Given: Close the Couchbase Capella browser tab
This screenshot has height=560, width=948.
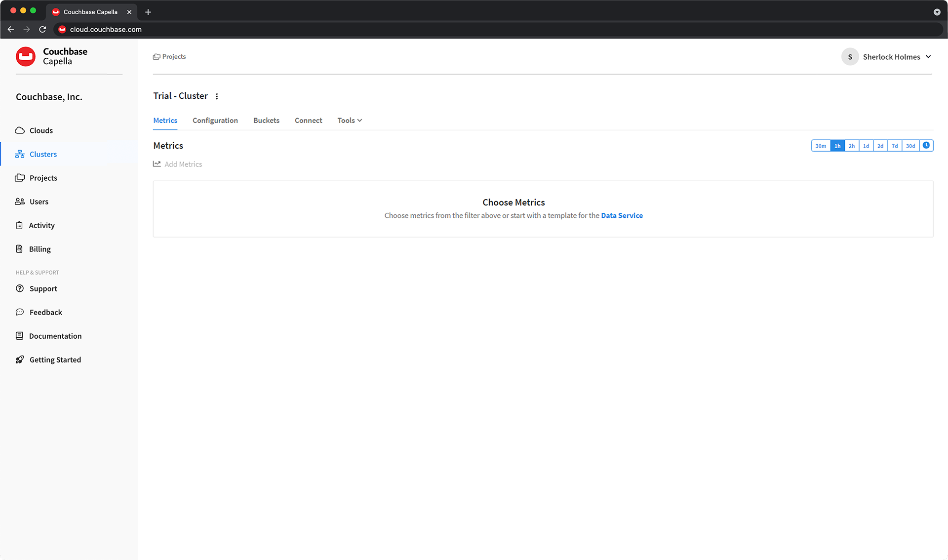Looking at the screenshot, I should coord(129,12).
